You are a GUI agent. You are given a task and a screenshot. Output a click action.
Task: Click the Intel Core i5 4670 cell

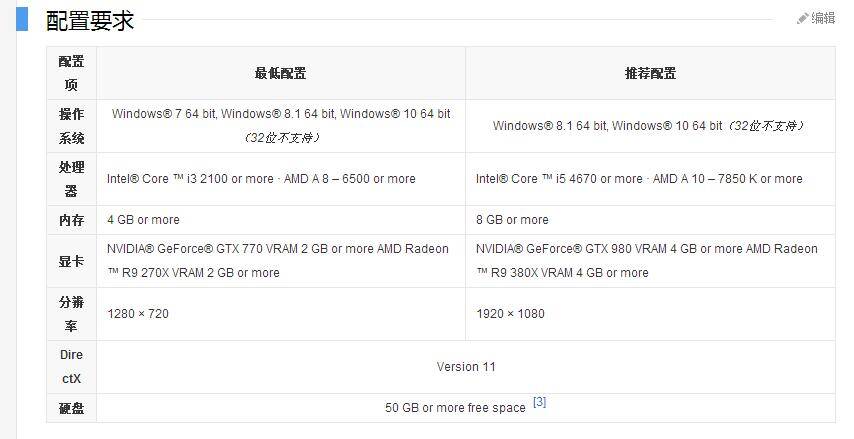[638, 179]
